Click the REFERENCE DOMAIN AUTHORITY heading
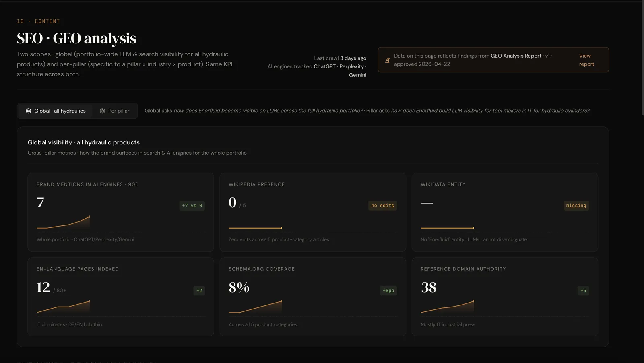Screen dimensions: 644x363 point(463,269)
